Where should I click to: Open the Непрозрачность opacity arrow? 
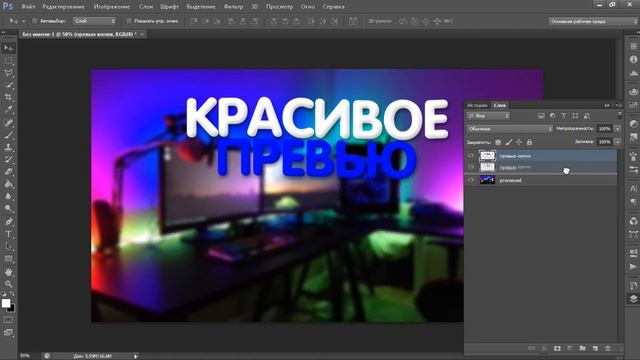point(618,129)
